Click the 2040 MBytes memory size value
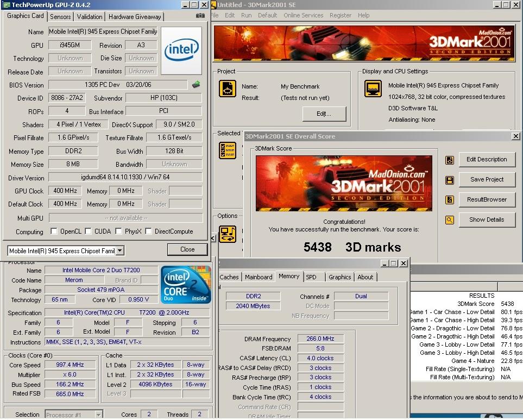This screenshot has height=420, width=523. [253, 306]
